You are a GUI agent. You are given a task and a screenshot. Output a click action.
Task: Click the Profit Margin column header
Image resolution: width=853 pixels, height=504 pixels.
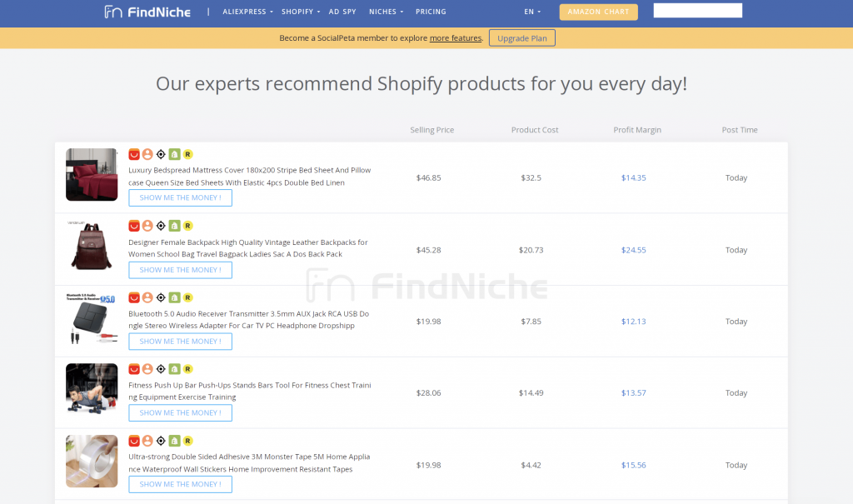pyautogui.click(x=637, y=130)
